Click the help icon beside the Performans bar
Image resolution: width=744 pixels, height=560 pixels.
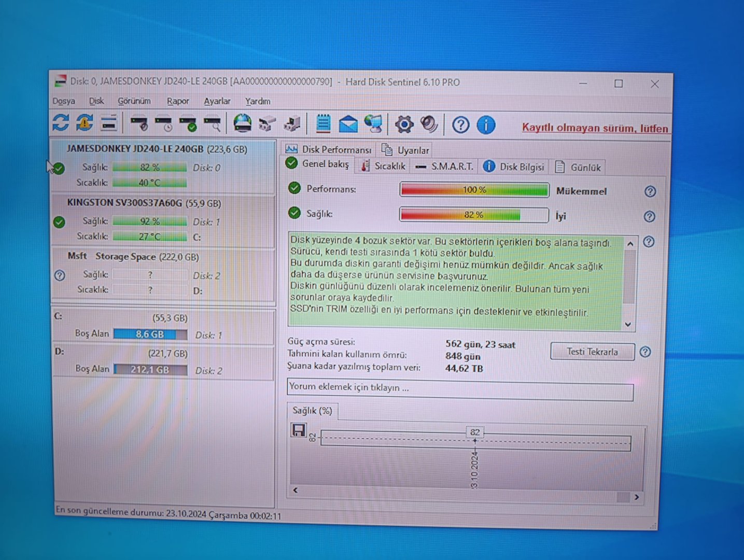pos(650,191)
